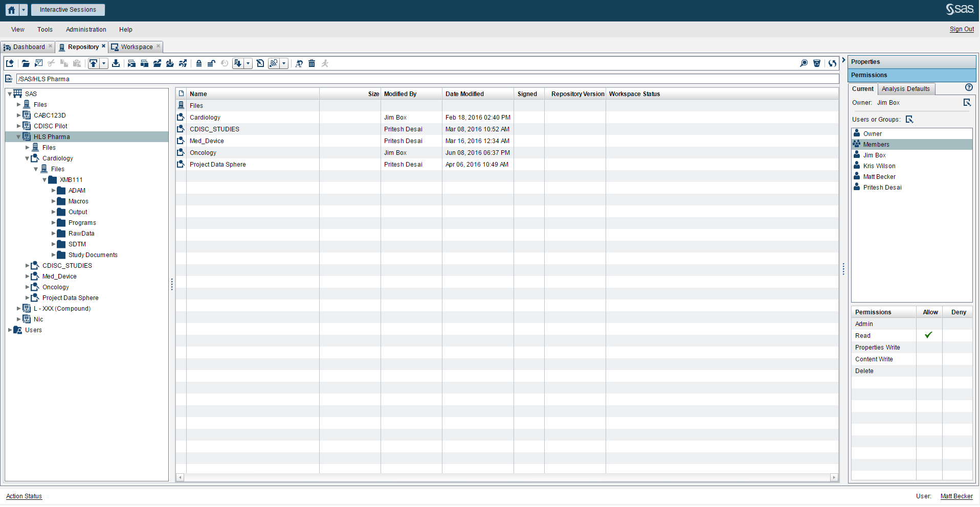Click the Deny cell for Admin permission
This screenshot has width=980, height=507.
tap(957, 324)
